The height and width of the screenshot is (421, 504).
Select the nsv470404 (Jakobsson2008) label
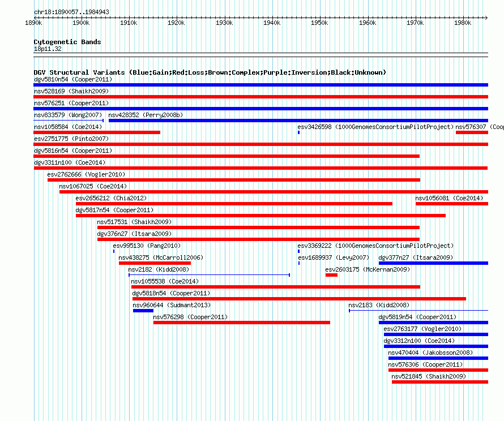point(430,353)
